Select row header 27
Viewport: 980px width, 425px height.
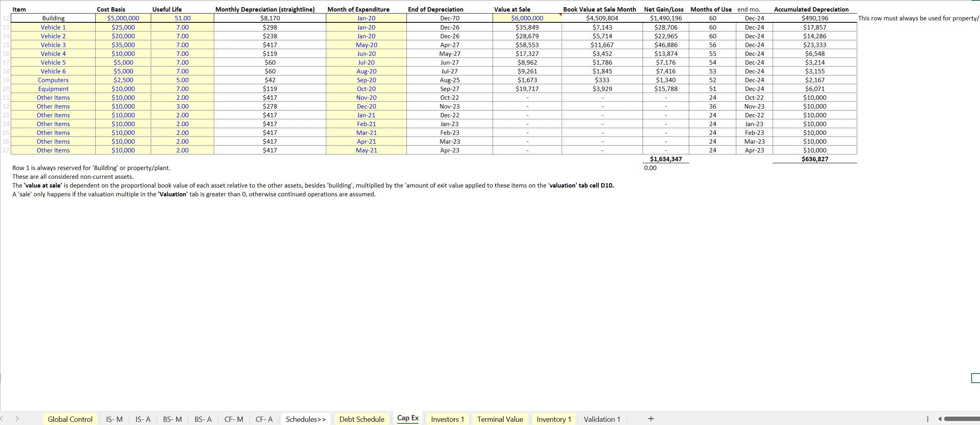click(x=5, y=150)
